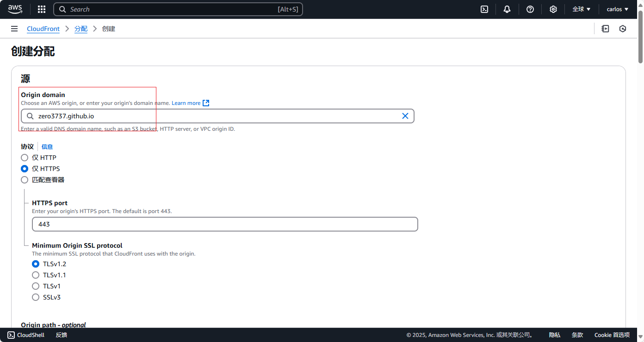The image size is (644, 342).
Task: Click the top Search input field
Action: [178, 9]
